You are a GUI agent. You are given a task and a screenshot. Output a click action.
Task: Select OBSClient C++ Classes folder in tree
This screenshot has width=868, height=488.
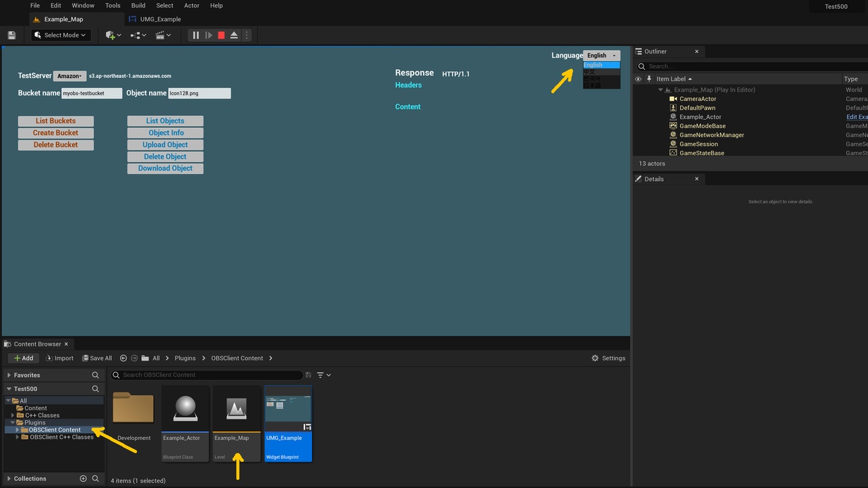click(62, 437)
